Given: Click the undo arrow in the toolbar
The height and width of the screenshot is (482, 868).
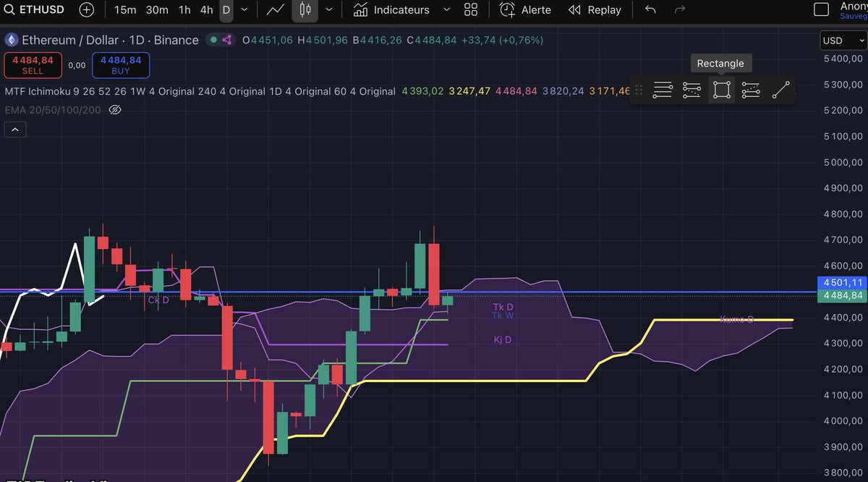Looking at the screenshot, I should click(649, 9).
